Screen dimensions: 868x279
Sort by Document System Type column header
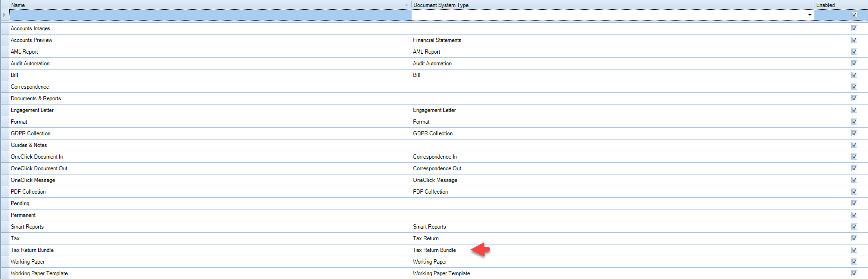[x=613, y=5]
